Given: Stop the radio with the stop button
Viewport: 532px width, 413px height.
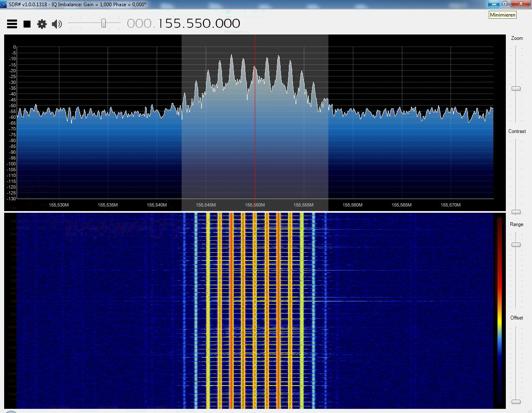Looking at the screenshot, I should point(27,24).
